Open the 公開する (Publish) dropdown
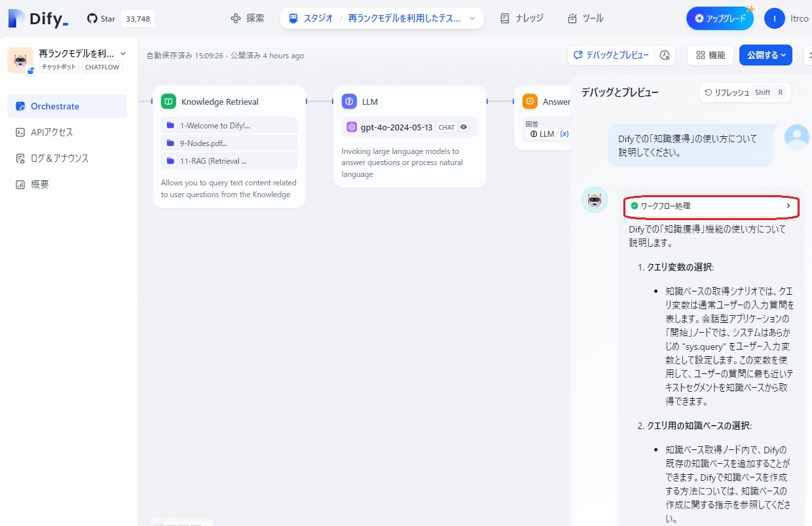The width and height of the screenshot is (812, 526). click(766, 55)
